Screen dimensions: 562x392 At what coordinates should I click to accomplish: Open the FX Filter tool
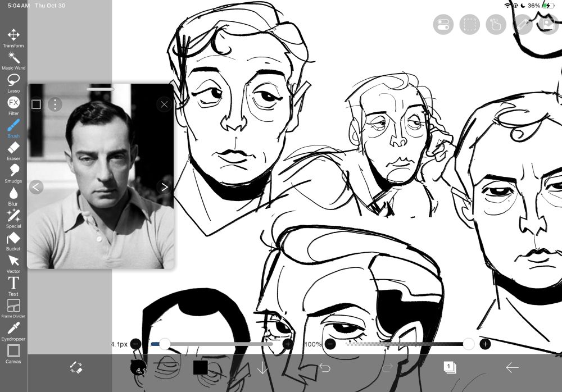13,102
